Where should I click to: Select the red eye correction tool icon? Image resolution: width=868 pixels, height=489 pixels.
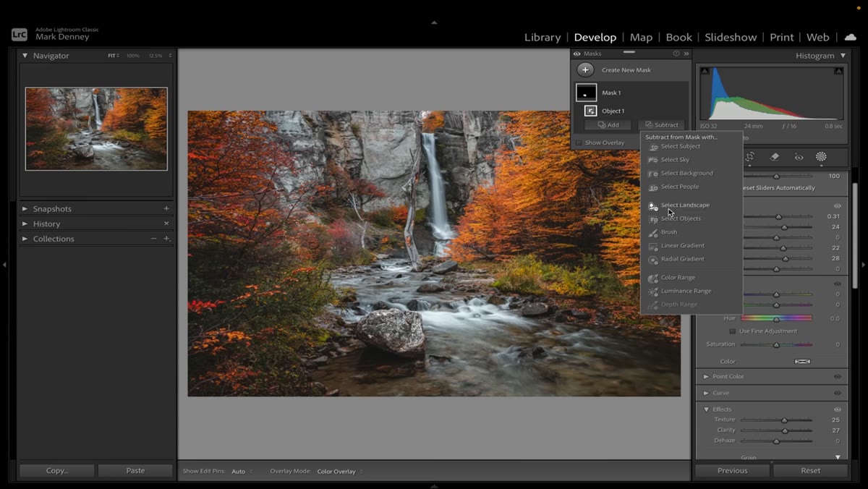[799, 156]
